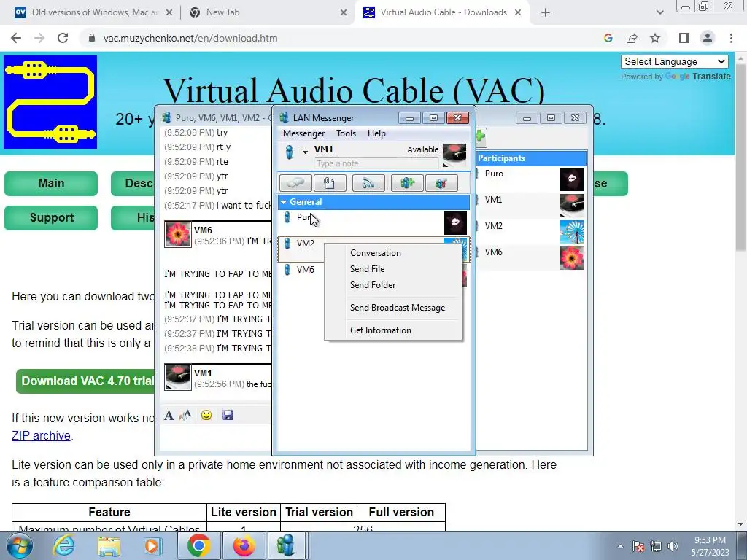747x560 pixels.
Task: Switch to the New Tab tab
Action: (267, 12)
